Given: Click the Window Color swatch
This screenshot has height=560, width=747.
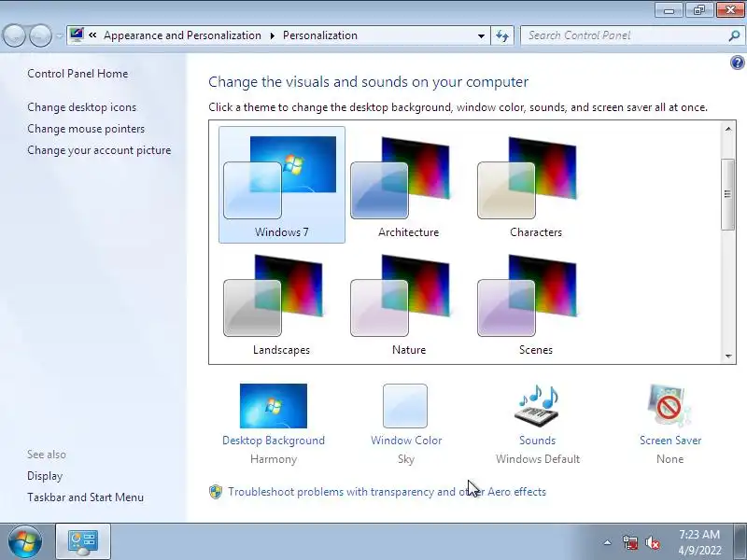Looking at the screenshot, I should click(x=405, y=406).
